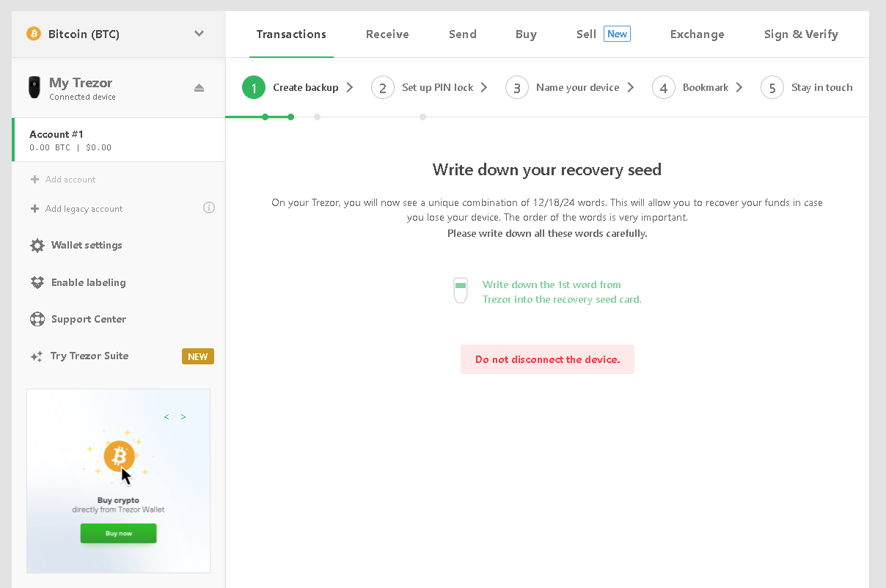
Task: Click the Trezor device icon
Action: 34,87
